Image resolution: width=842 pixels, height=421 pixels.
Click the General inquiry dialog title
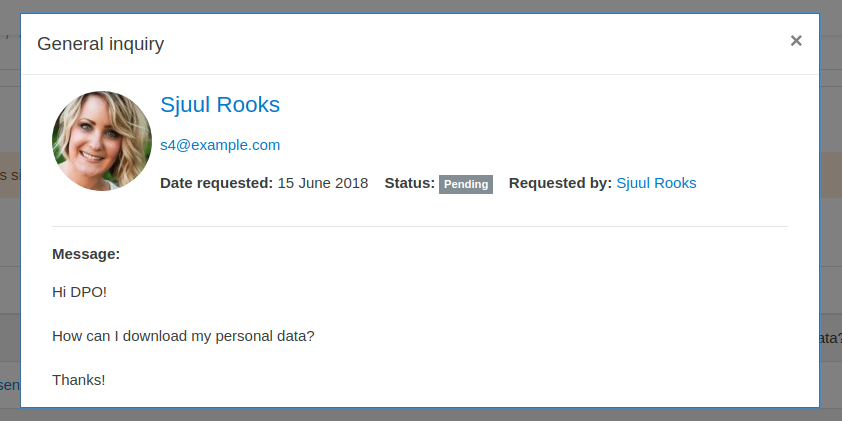[x=100, y=43]
